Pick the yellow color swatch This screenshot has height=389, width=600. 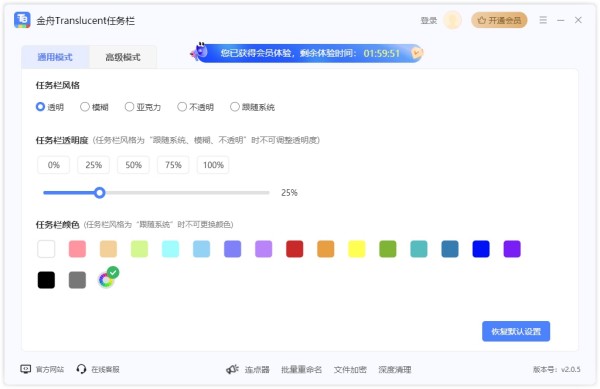pyautogui.click(x=357, y=249)
